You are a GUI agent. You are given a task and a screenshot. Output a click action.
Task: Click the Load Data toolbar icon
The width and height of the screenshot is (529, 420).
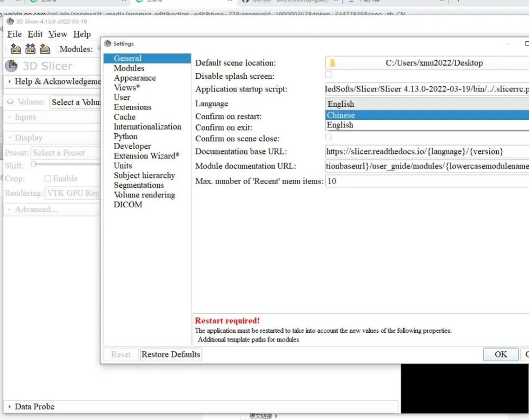click(15, 49)
